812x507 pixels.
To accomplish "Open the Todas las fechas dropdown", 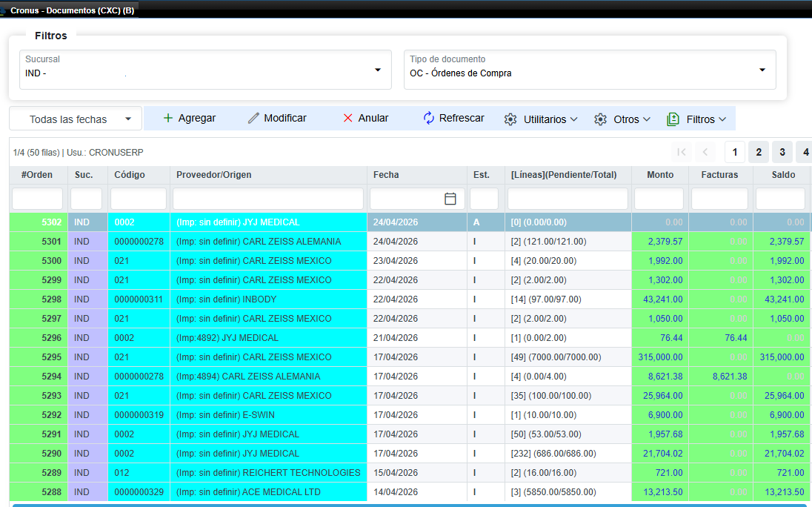I will click(x=76, y=119).
